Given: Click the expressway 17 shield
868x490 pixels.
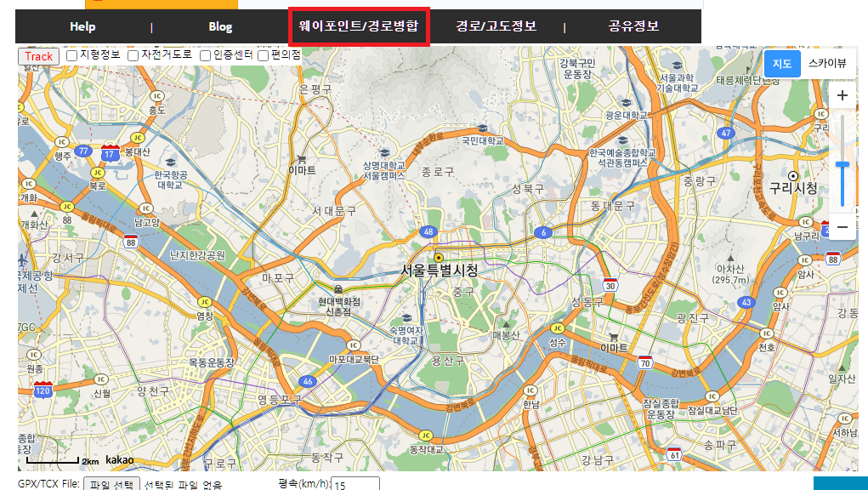Looking at the screenshot, I should (x=111, y=153).
